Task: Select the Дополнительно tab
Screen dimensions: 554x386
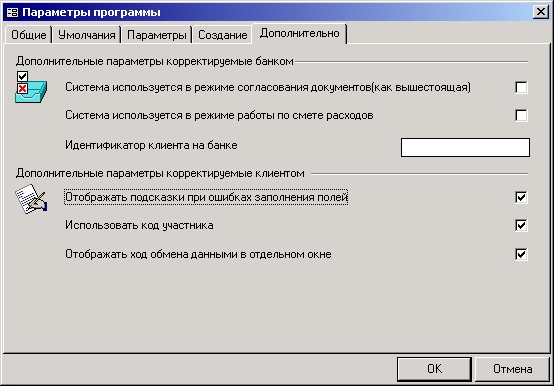Action: click(x=299, y=34)
